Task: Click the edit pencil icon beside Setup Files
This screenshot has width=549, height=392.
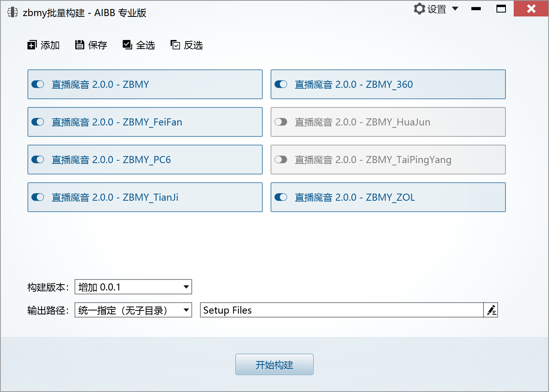Action: [x=491, y=310]
